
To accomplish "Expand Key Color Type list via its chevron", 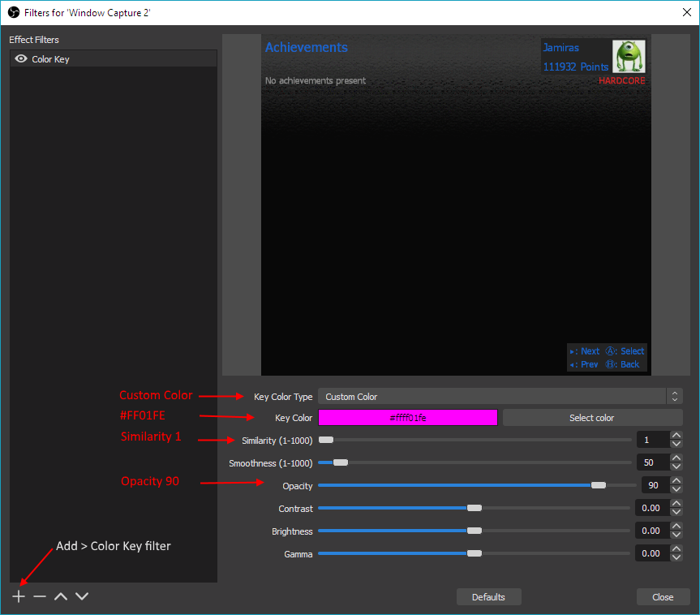I will coord(674,396).
